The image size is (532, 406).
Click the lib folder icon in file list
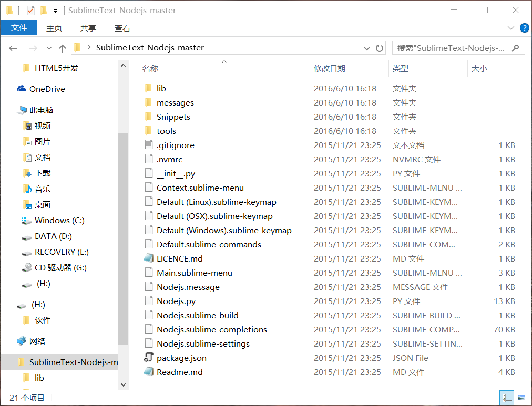point(148,88)
